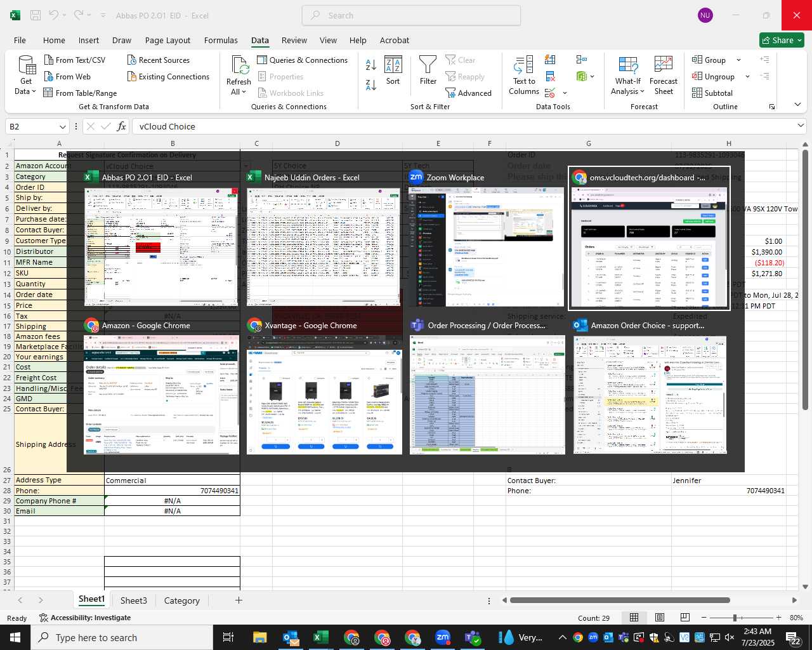Add a new sheet with plus icon
The width and height of the screenshot is (812, 650).
[x=239, y=600]
